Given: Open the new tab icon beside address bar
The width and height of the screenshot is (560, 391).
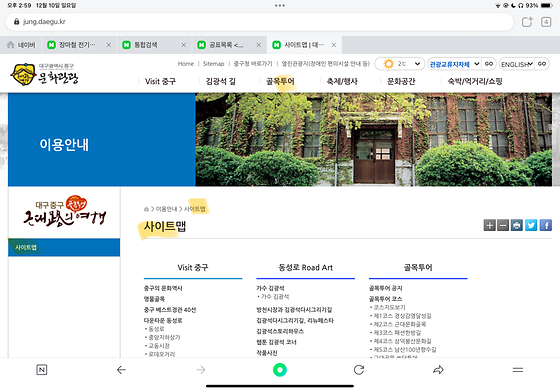Looking at the screenshot, I should click(527, 22).
